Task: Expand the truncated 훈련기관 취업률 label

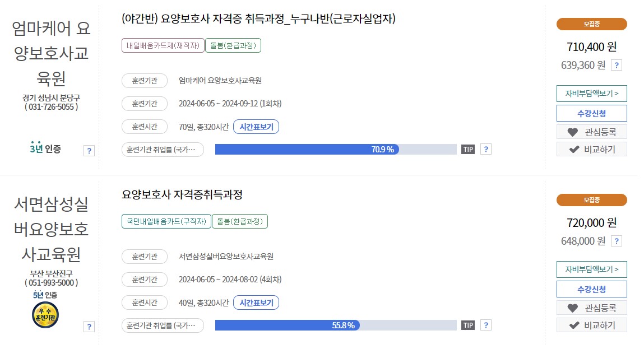Action: point(163,149)
